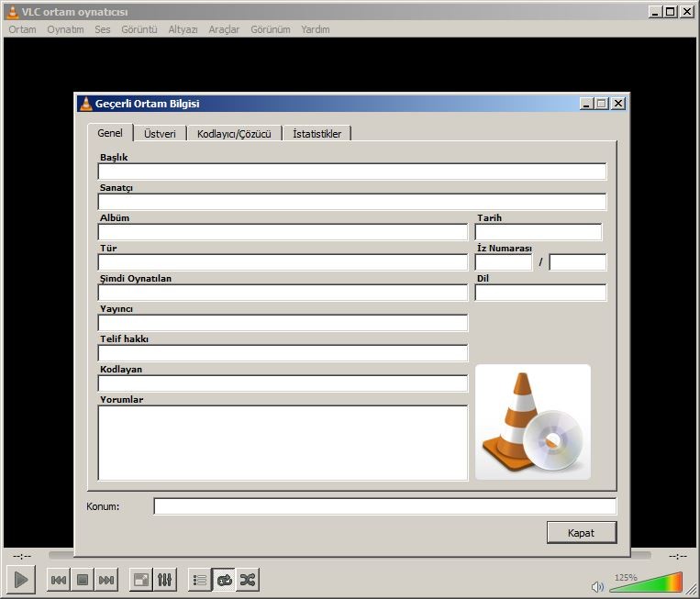Viewport: 700px width, 599px height.
Task: Click inside the Yorumlar text area
Action: (283, 443)
